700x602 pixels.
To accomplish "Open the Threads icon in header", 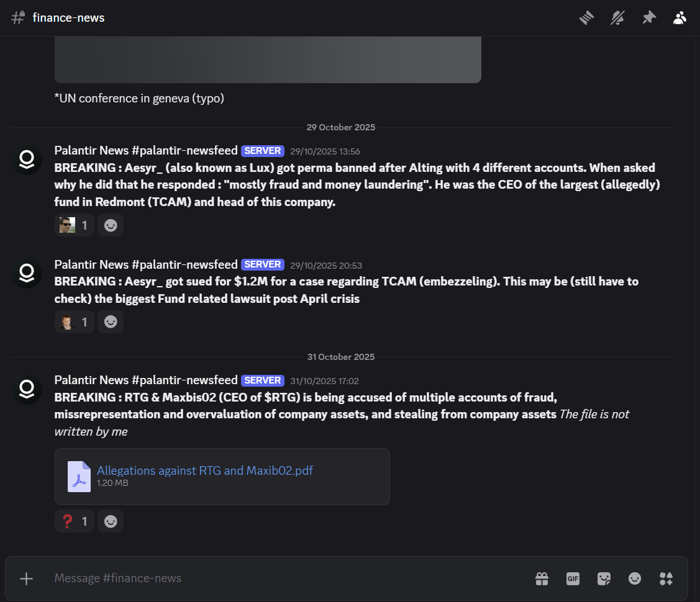I will click(x=587, y=18).
